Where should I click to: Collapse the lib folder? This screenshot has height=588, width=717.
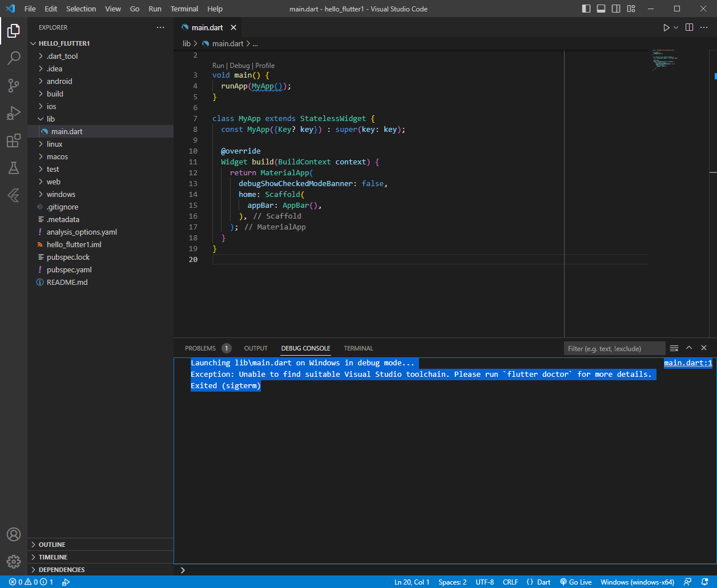coord(100,119)
